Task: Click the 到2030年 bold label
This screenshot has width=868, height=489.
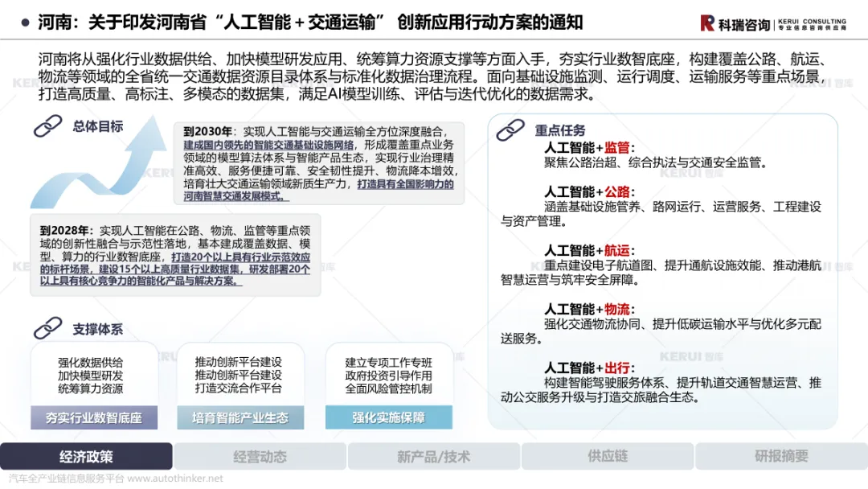Action: pos(207,131)
